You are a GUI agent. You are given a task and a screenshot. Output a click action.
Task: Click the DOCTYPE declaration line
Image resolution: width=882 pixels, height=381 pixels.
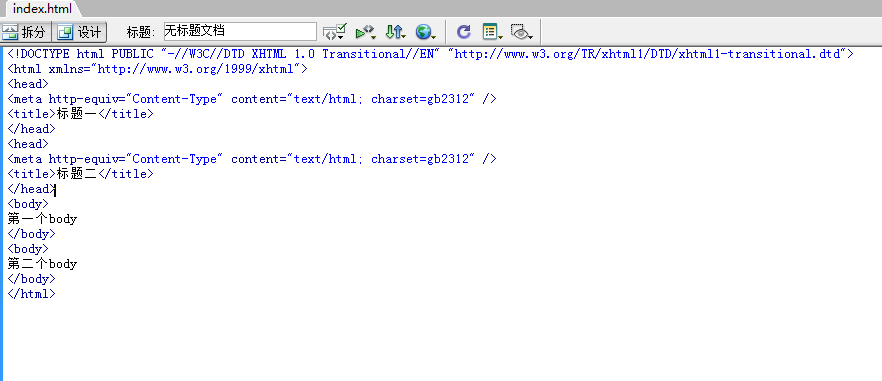[431, 54]
